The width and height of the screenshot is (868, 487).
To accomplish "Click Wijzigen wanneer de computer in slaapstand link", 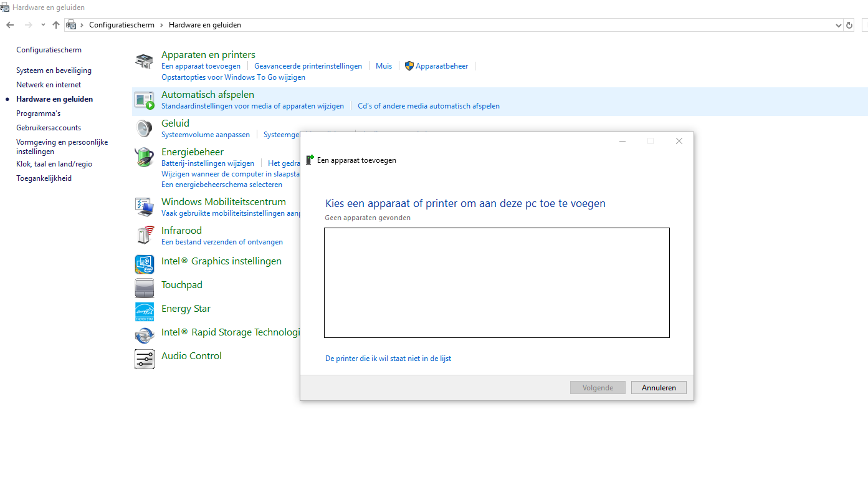I will (x=231, y=174).
